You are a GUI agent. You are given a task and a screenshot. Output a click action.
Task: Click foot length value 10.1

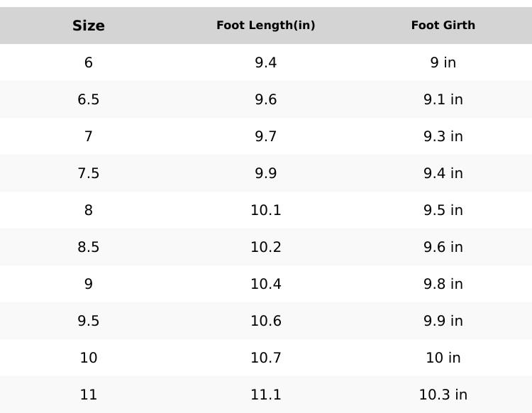(266, 210)
